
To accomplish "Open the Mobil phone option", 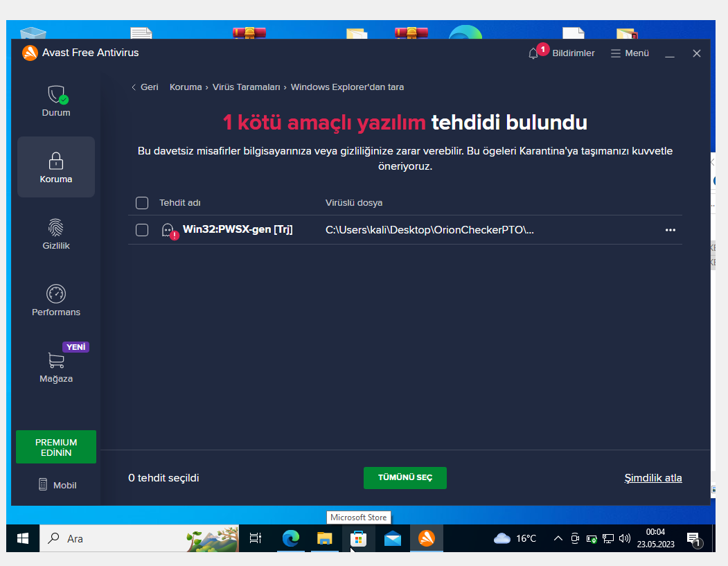I will point(57,485).
